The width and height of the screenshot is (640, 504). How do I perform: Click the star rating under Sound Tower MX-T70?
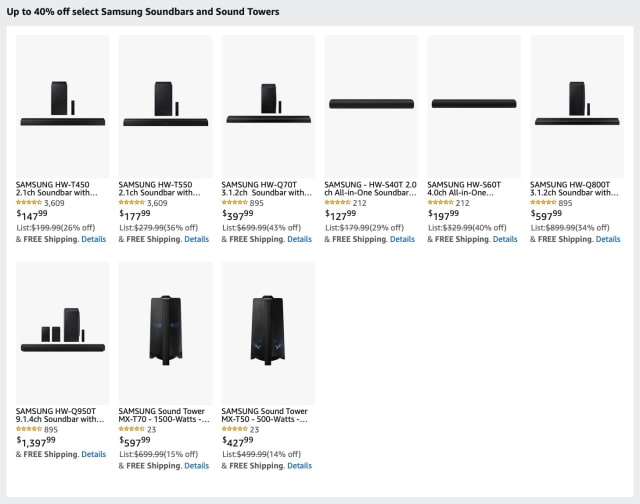pyautogui.click(x=133, y=429)
